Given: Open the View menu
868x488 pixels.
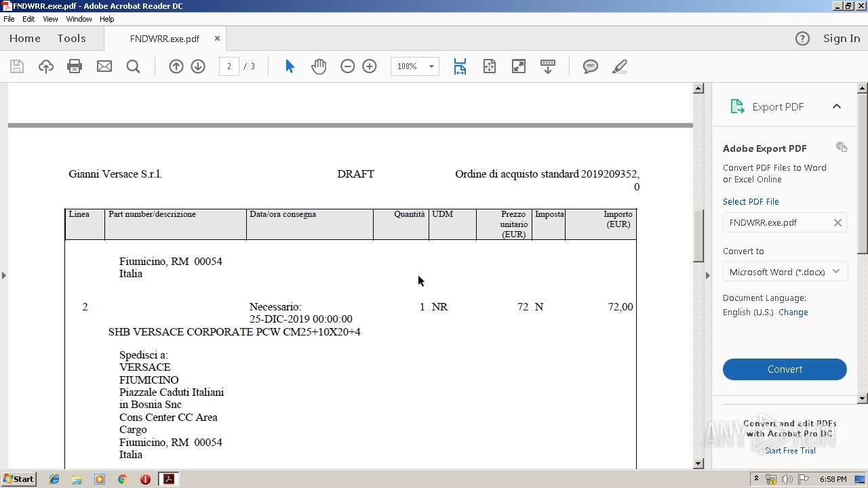Looking at the screenshot, I should pyautogui.click(x=51, y=19).
